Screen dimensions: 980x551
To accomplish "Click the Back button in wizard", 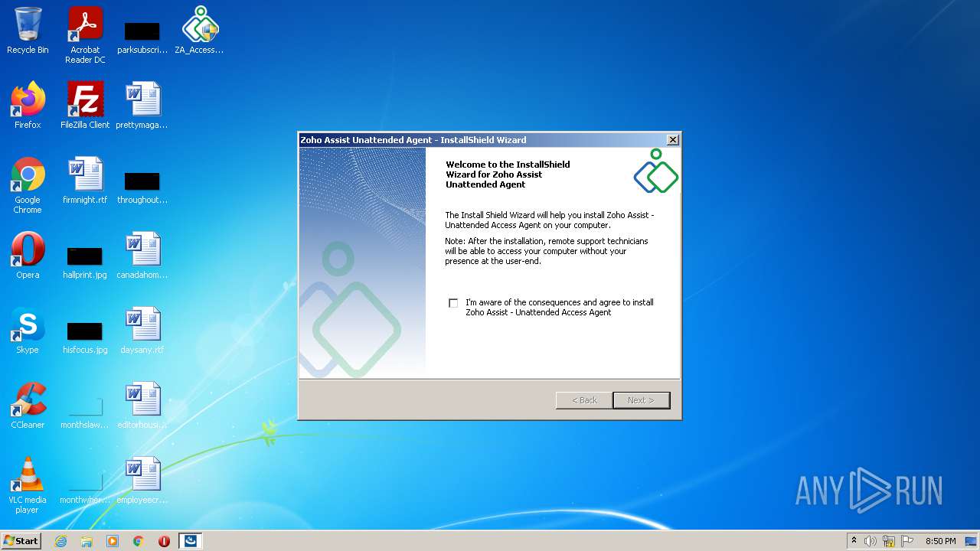I will point(584,400).
